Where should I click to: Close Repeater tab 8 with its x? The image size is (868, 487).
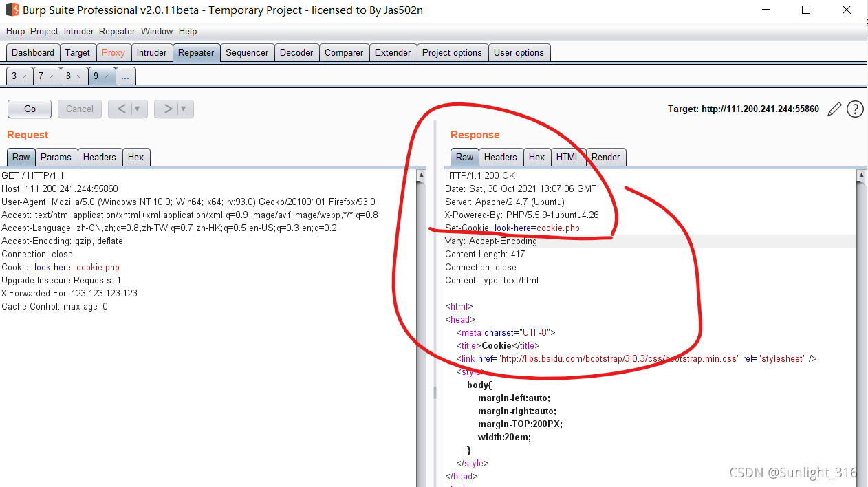tap(78, 76)
